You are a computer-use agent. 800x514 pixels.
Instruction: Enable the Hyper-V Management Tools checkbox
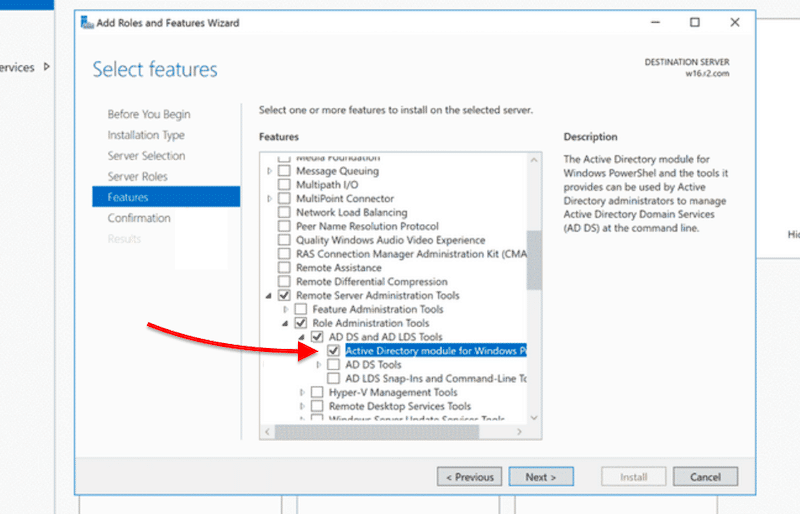click(317, 392)
